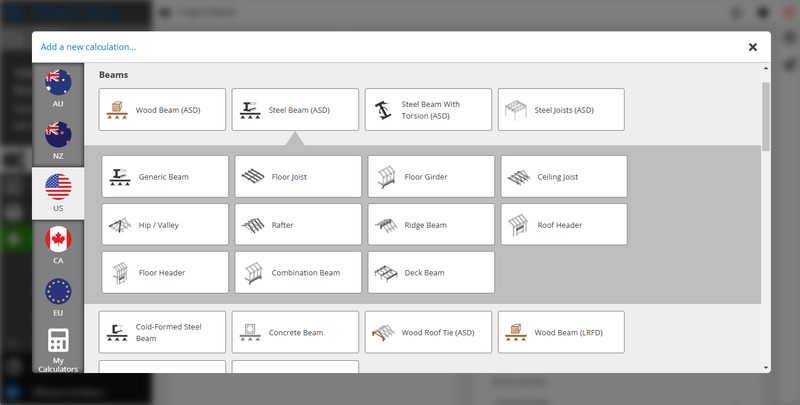800x405 pixels.
Task: Choose the Rafter beam type
Action: click(x=298, y=224)
